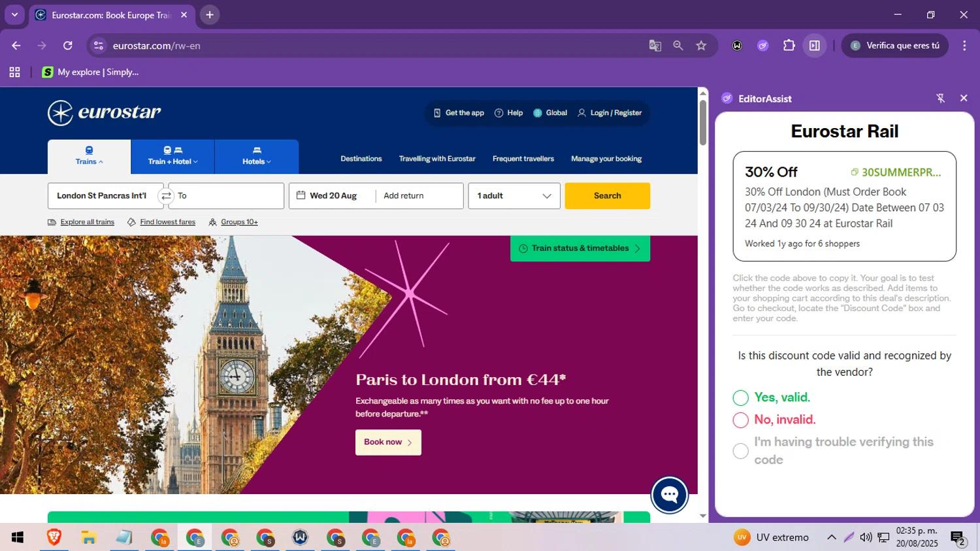
Task: Open the taskbar clock showing 02:35 p. m.
Action: pyautogui.click(x=917, y=537)
